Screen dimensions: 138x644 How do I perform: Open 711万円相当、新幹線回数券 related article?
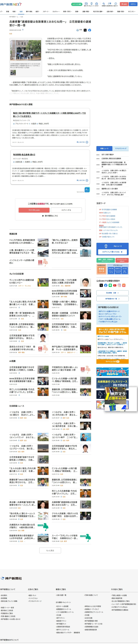click(22, 241)
